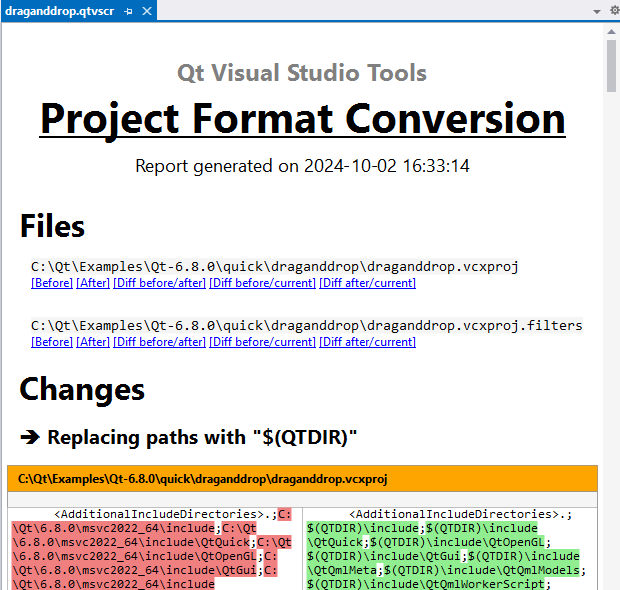The width and height of the screenshot is (620, 590).
Task: Open [Before] link for draganddrop.vcxproj.filters
Action: pyautogui.click(x=52, y=342)
